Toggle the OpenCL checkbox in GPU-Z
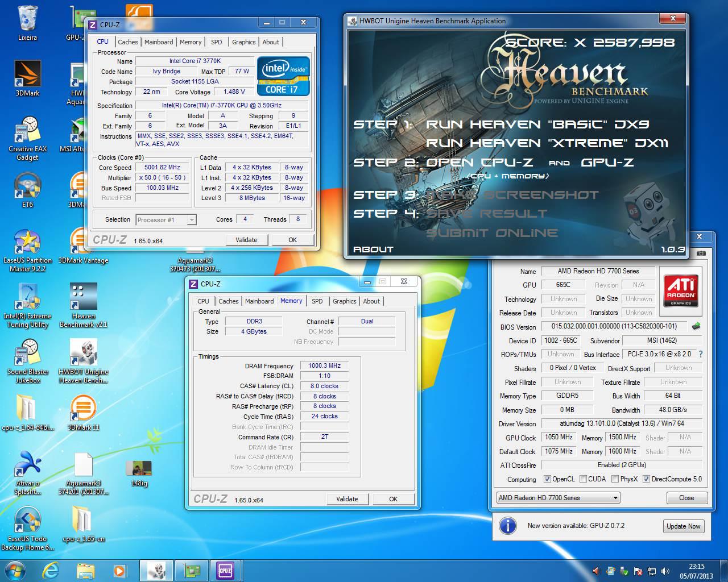 point(547,479)
